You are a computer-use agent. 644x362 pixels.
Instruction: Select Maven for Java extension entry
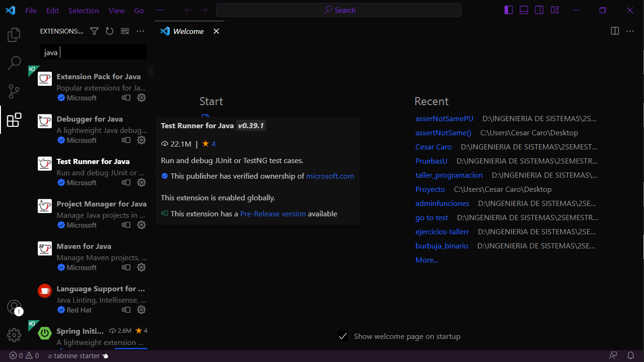tap(90, 257)
